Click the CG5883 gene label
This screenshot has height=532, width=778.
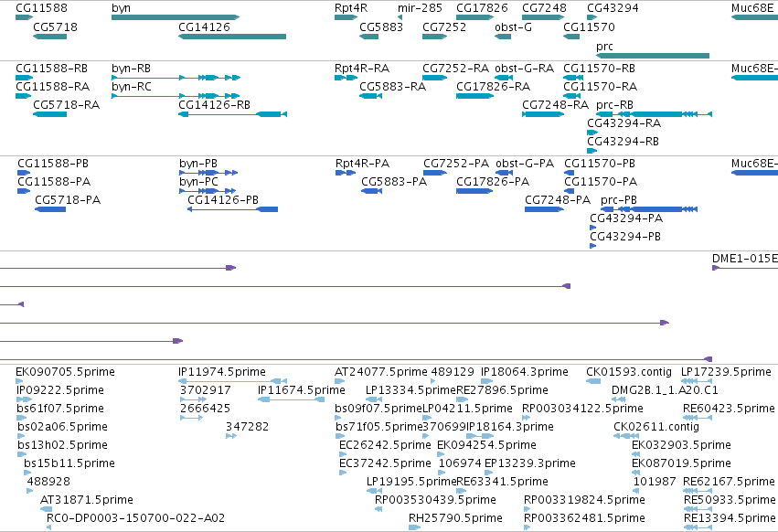(381, 27)
